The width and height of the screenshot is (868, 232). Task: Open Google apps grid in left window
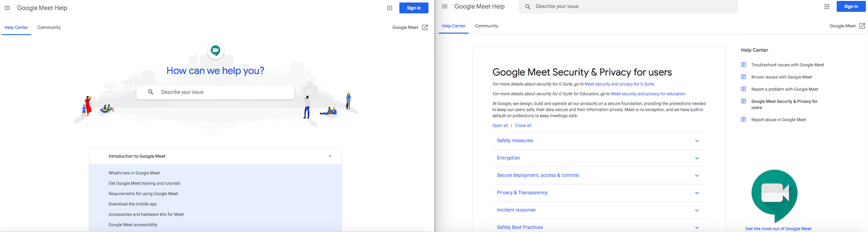pos(390,8)
